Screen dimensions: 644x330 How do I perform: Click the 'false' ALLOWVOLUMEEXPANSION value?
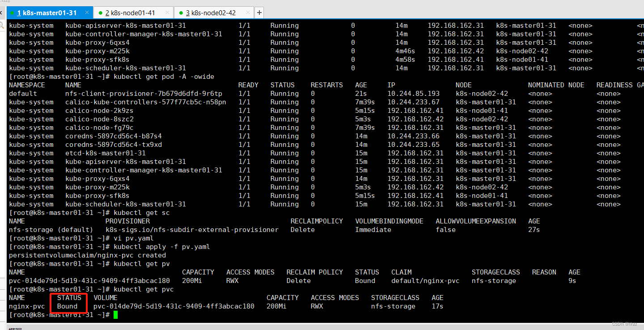point(446,230)
